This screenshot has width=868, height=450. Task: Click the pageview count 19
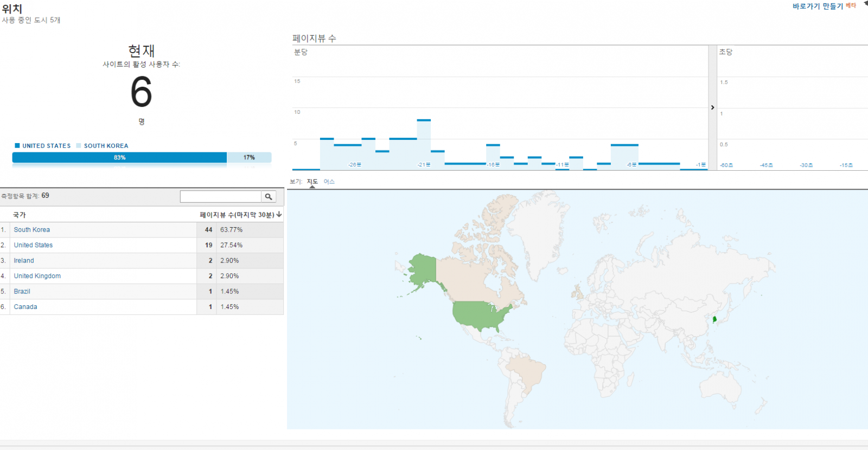(x=209, y=245)
